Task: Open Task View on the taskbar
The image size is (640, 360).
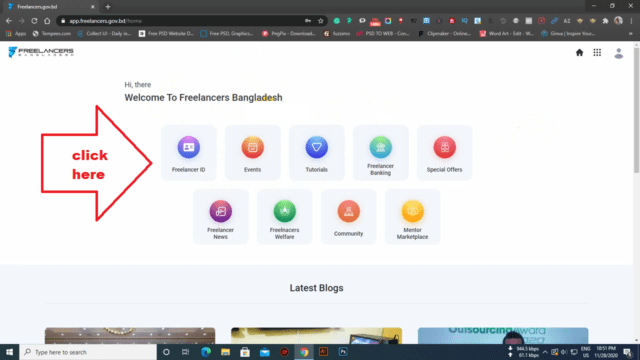Action: pos(186,352)
